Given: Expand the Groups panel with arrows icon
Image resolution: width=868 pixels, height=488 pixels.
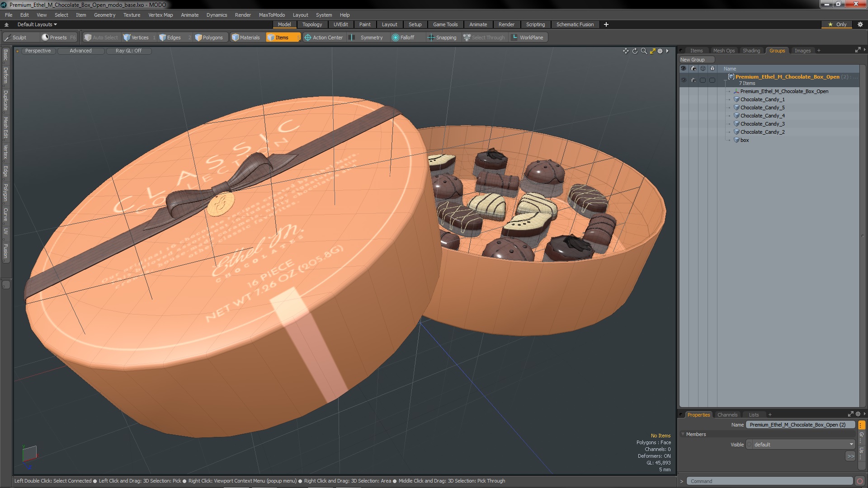Looking at the screenshot, I should click(x=858, y=50).
